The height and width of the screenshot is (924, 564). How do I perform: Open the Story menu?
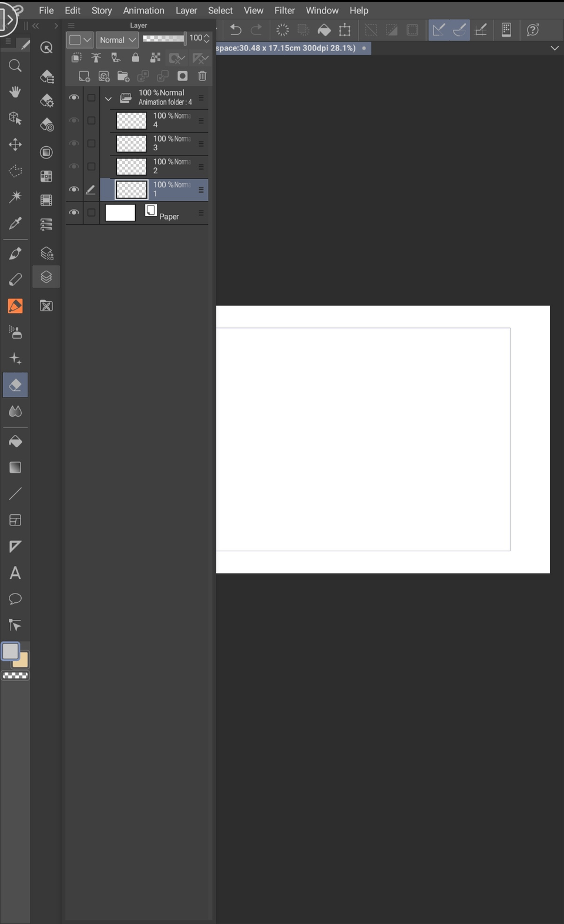click(x=102, y=11)
